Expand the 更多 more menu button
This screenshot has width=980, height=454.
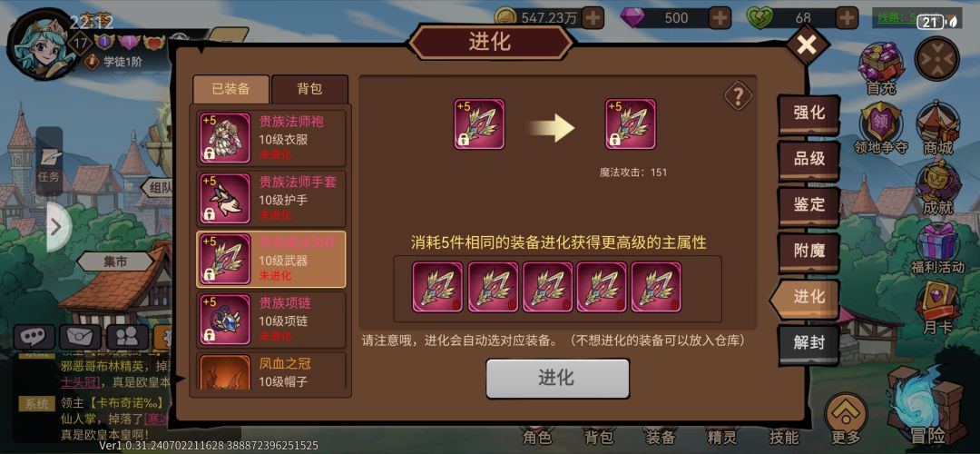point(846,419)
